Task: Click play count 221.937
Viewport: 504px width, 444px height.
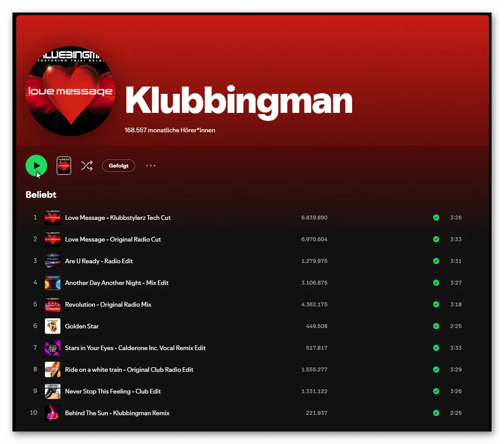Action: coord(317,412)
